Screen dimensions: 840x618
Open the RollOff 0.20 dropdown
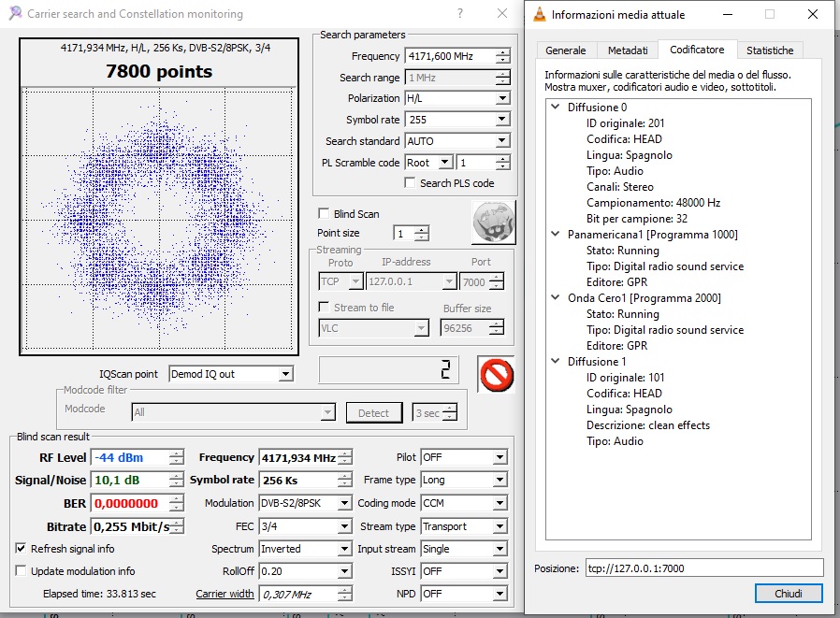345,571
